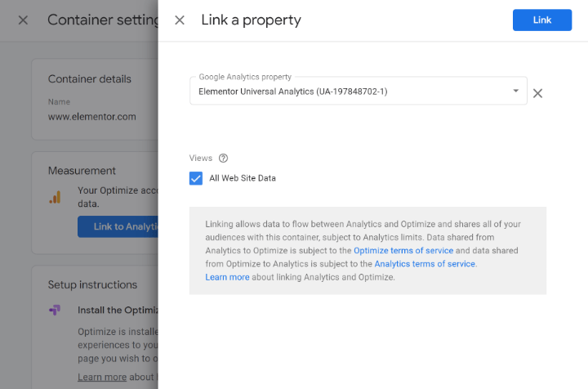The image size is (588, 389).
Task: Click the Container details heading
Action: pos(89,79)
